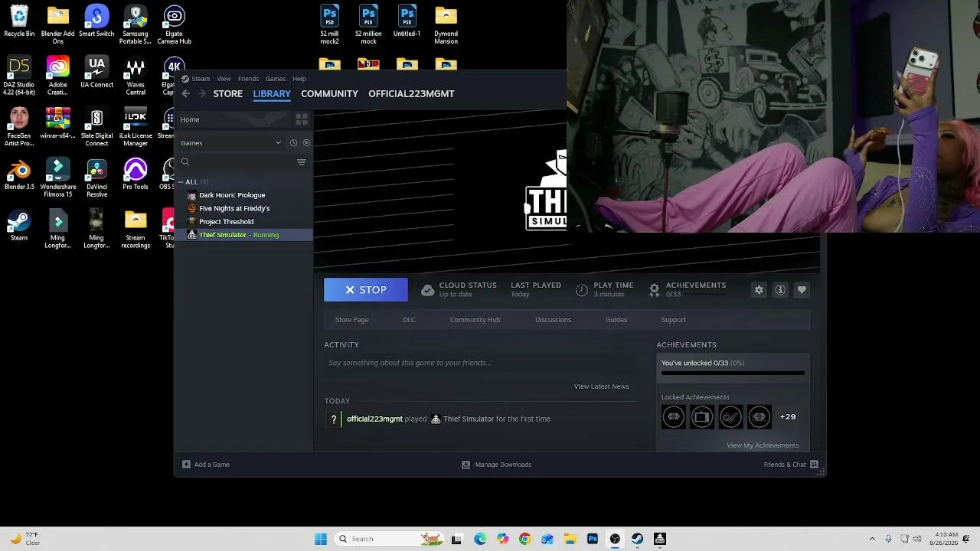Open iLok License Manager shortcut
Image resolution: width=980 pixels, height=551 pixels.
[x=136, y=128]
